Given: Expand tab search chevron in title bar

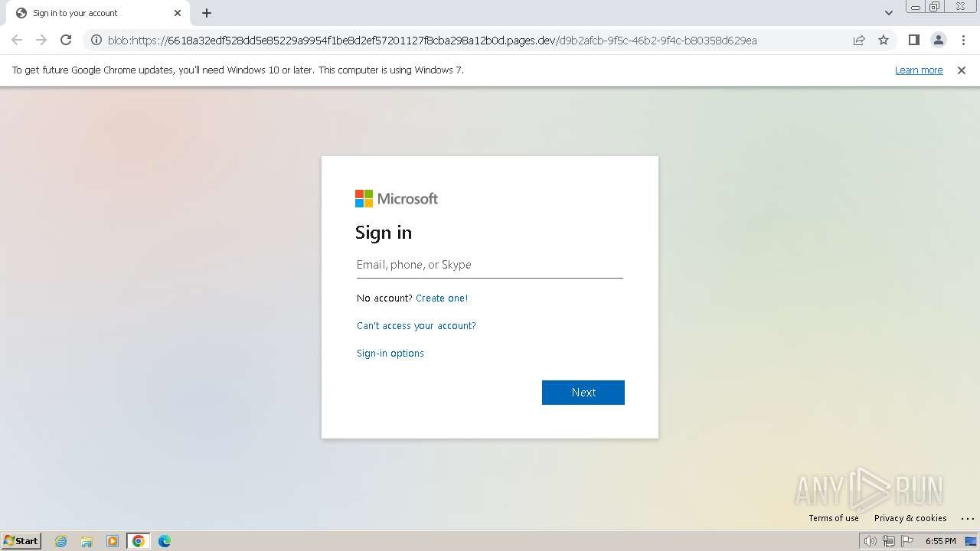Looking at the screenshot, I should pyautogui.click(x=889, y=13).
